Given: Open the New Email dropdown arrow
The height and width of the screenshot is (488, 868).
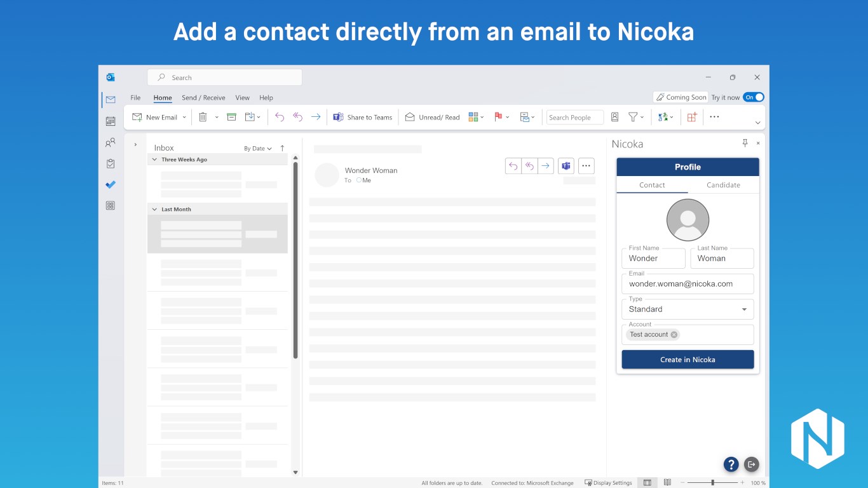Looking at the screenshot, I should pos(184,117).
